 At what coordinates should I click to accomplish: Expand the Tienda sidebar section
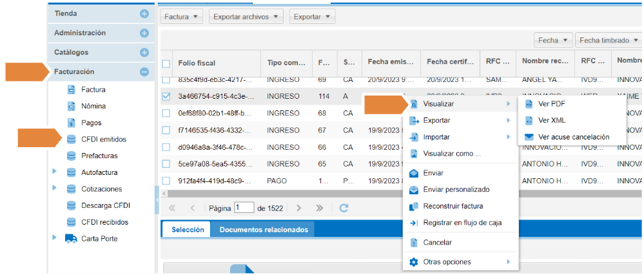pyautogui.click(x=144, y=14)
